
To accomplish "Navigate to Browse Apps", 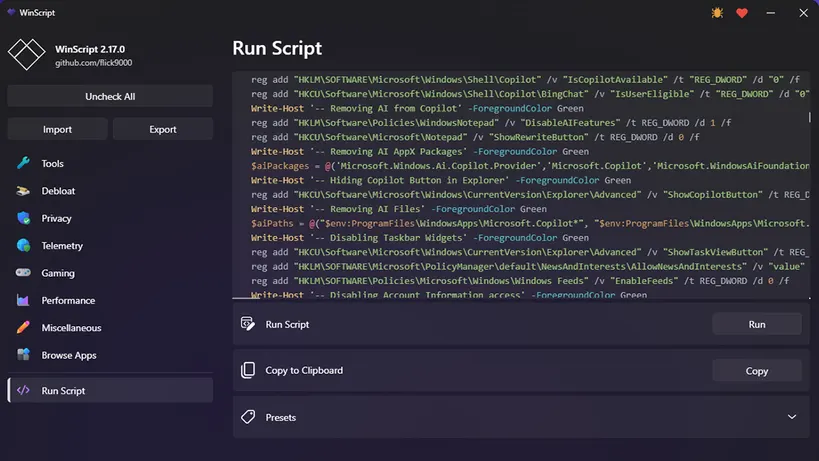I will [110, 355].
